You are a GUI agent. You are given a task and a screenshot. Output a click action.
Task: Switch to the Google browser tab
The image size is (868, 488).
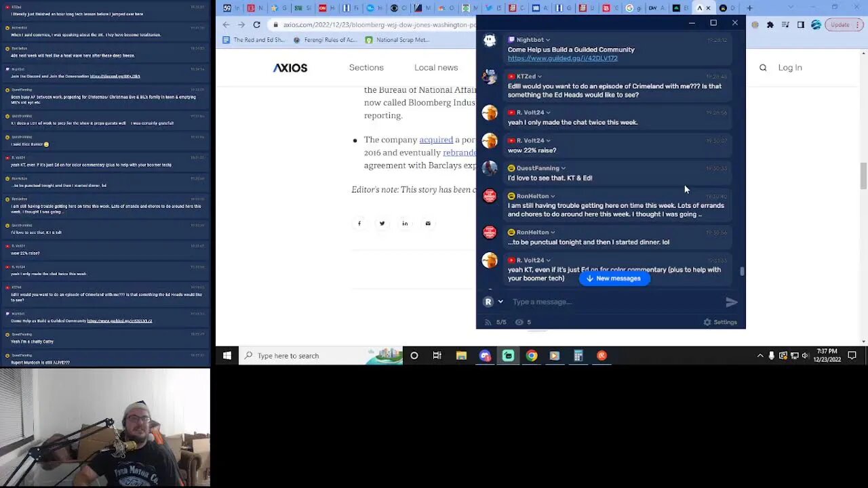point(632,8)
